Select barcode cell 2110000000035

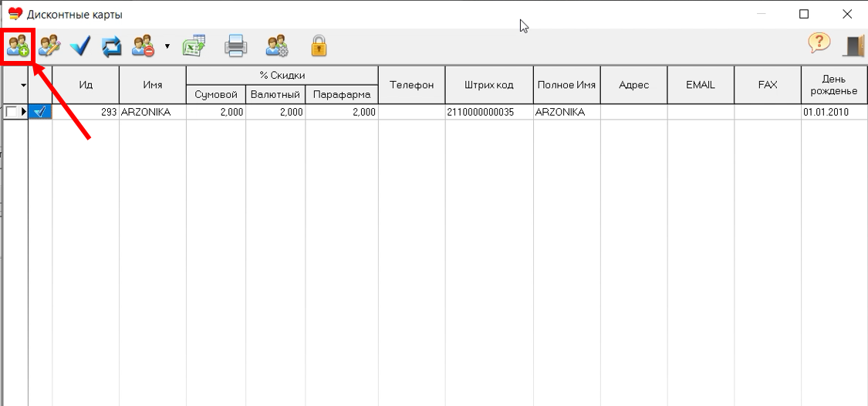pos(489,112)
